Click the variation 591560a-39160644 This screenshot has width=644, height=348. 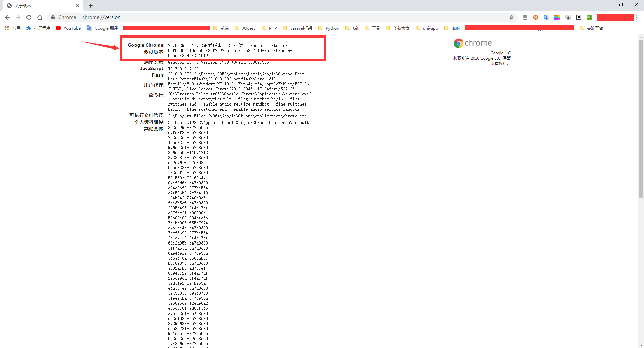point(187,178)
